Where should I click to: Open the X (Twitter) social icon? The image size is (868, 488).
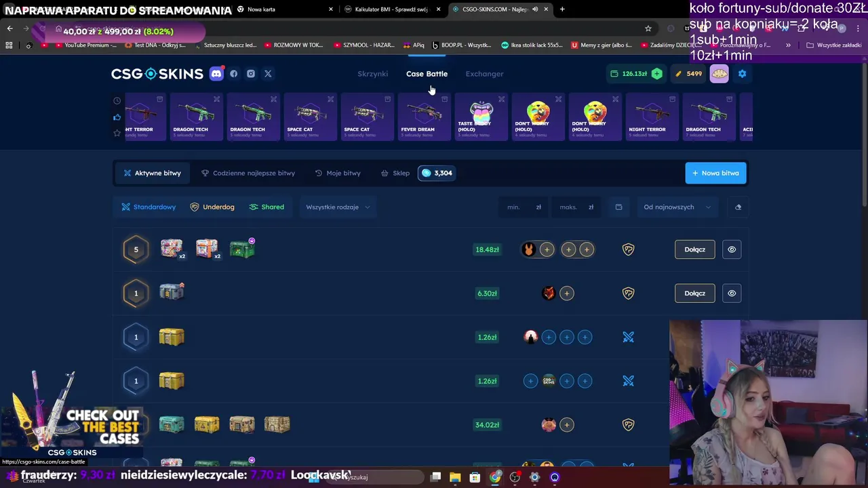pos(268,74)
